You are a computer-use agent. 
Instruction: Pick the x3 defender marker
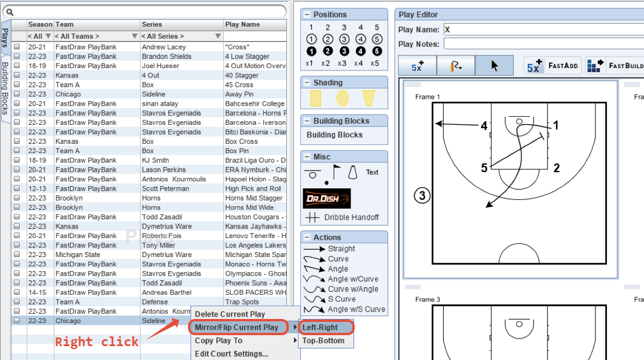(x=342, y=64)
